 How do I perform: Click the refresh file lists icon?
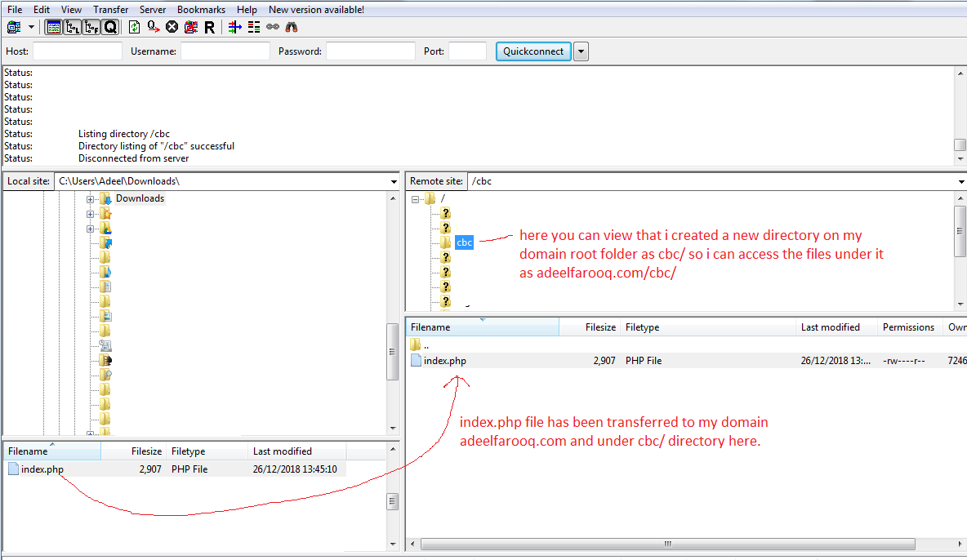click(134, 27)
